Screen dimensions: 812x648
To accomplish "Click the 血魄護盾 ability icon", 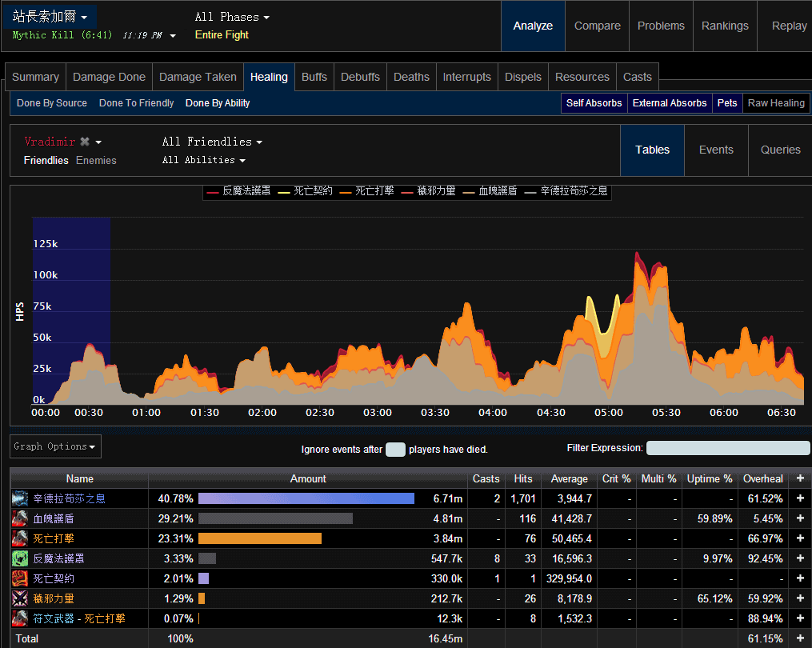I will tap(20, 518).
